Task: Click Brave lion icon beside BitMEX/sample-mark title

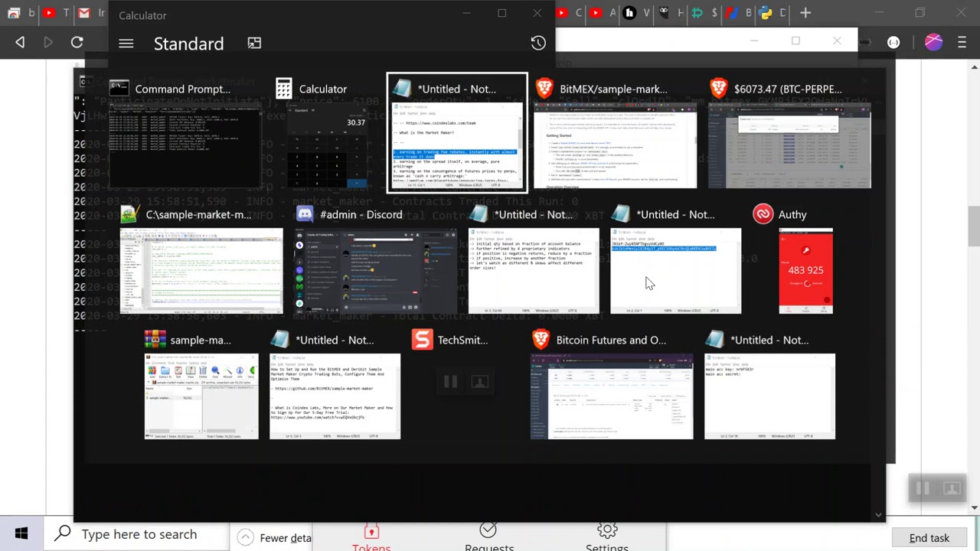Action: tap(544, 89)
